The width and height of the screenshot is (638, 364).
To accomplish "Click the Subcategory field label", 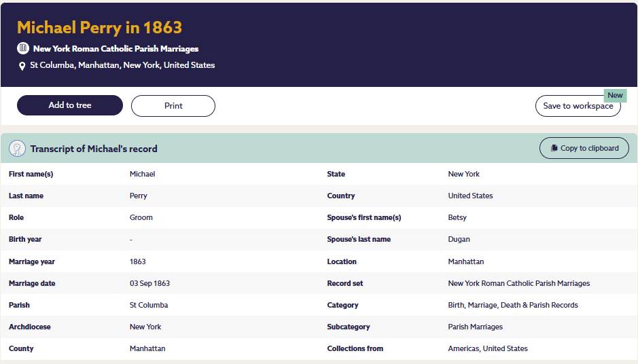I will [x=349, y=327].
